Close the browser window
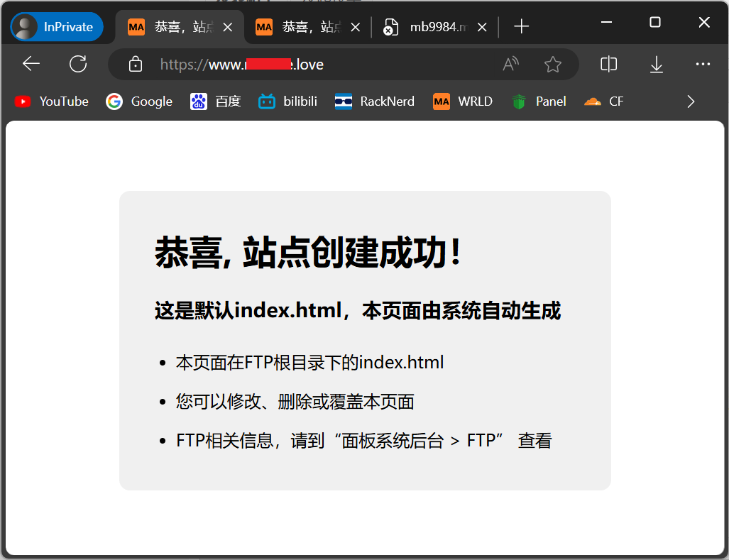The image size is (729, 560). point(704,22)
